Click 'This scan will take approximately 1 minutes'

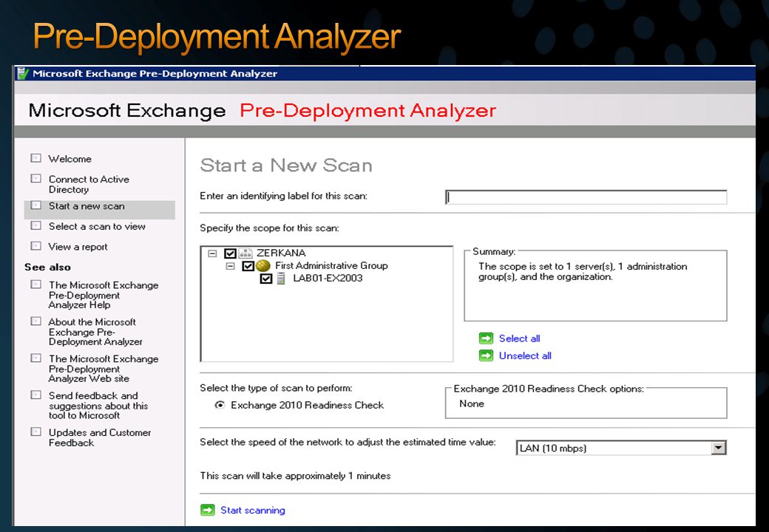[295, 476]
